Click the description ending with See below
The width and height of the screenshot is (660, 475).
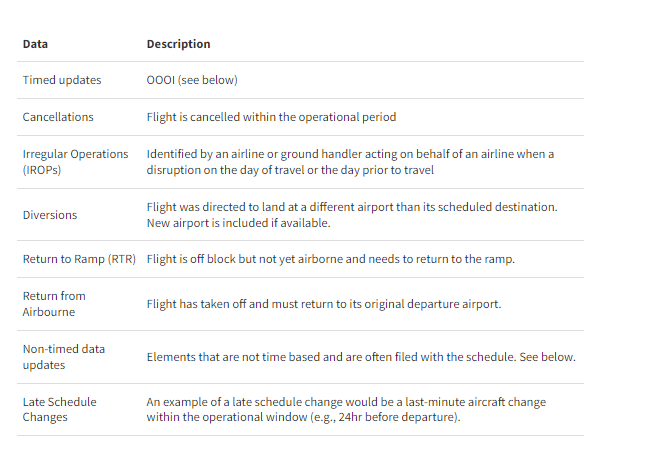pos(361,357)
